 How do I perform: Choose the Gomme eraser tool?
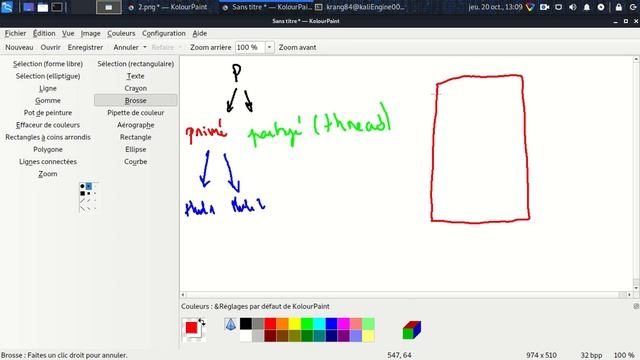pyautogui.click(x=48, y=100)
